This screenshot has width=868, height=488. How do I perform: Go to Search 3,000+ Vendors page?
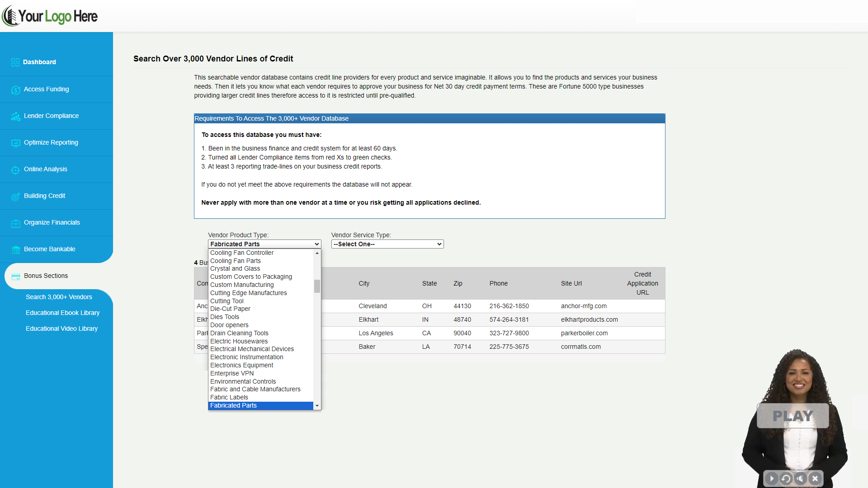tap(59, 297)
